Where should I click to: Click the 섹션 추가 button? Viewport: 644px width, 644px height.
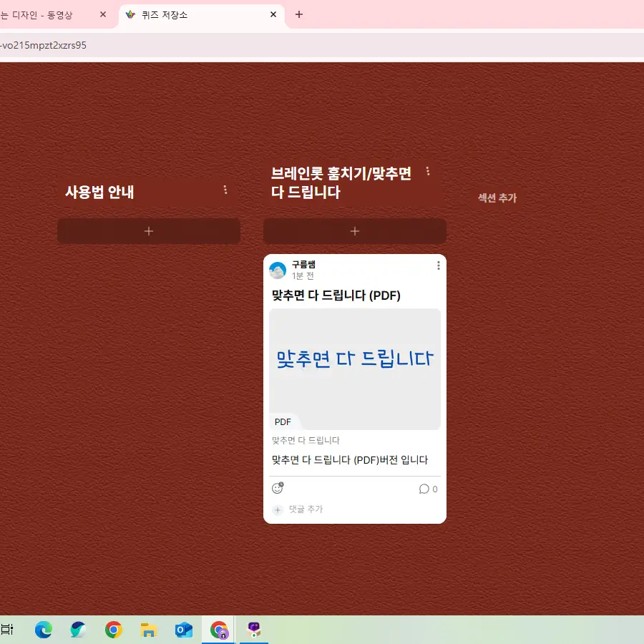pos(497,197)
